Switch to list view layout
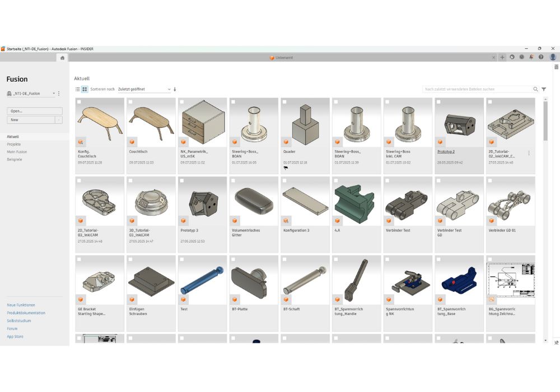This screenshot has width=560, height=392. coord(78,89)
